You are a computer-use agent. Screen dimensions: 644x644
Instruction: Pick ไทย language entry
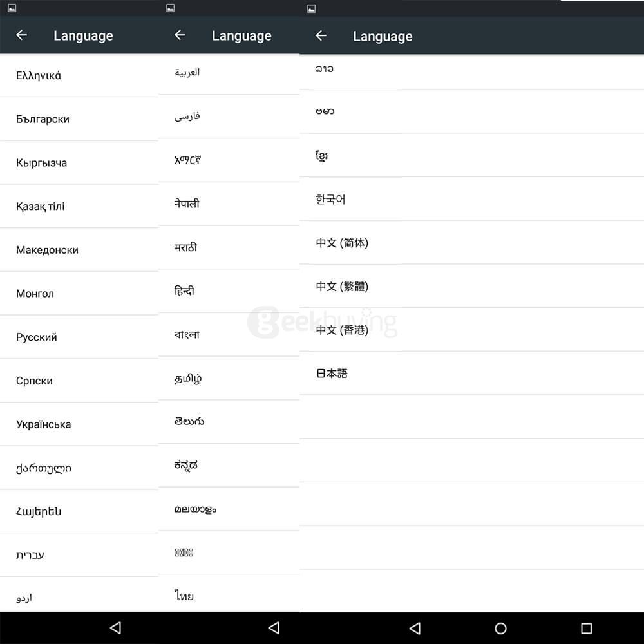[x=184, y=596]
